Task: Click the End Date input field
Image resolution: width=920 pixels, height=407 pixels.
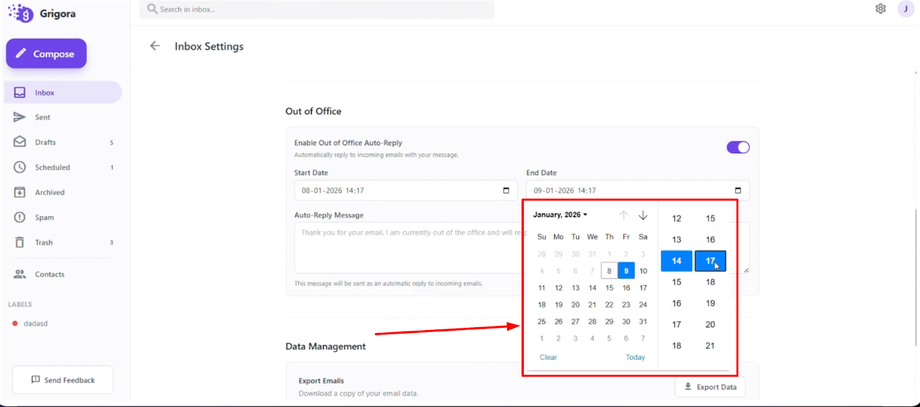Action: click(638, 190)
